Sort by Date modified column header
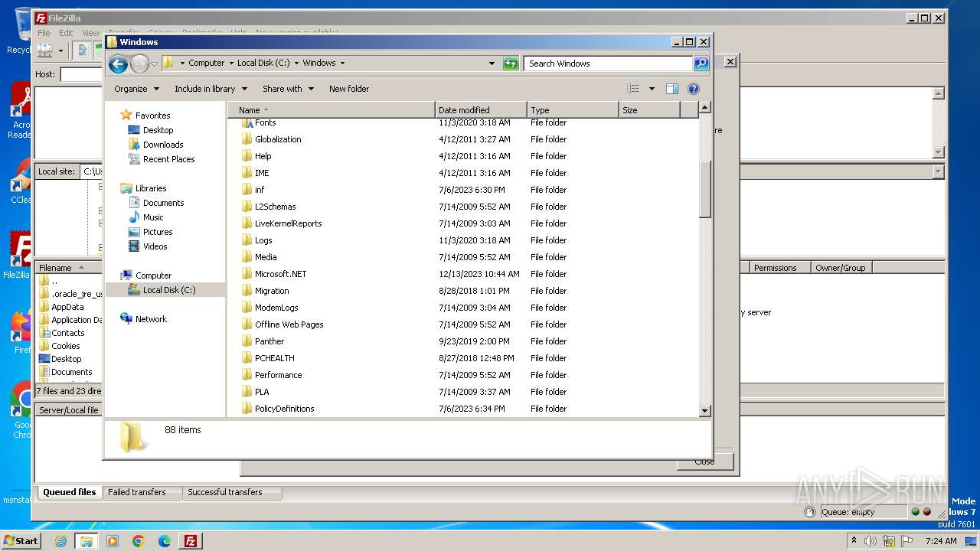Viewport: 980px width, 551px height. [481, 110]
